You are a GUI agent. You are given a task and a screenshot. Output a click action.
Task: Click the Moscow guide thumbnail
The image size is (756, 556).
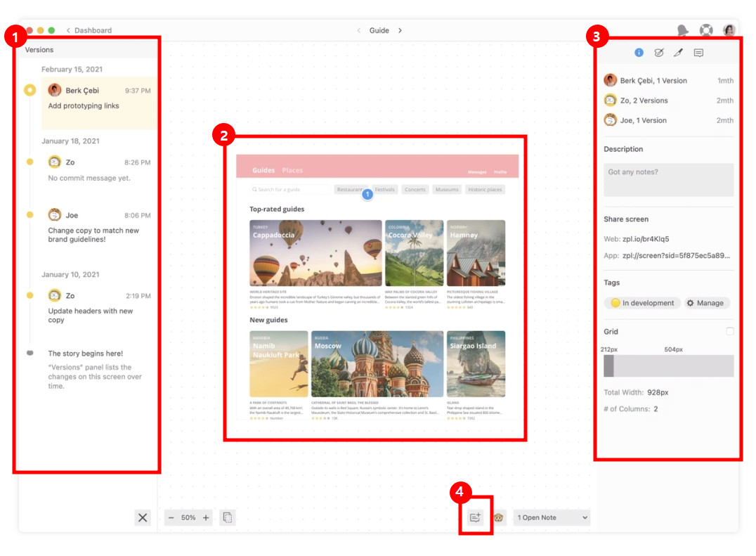click(377, 363)
